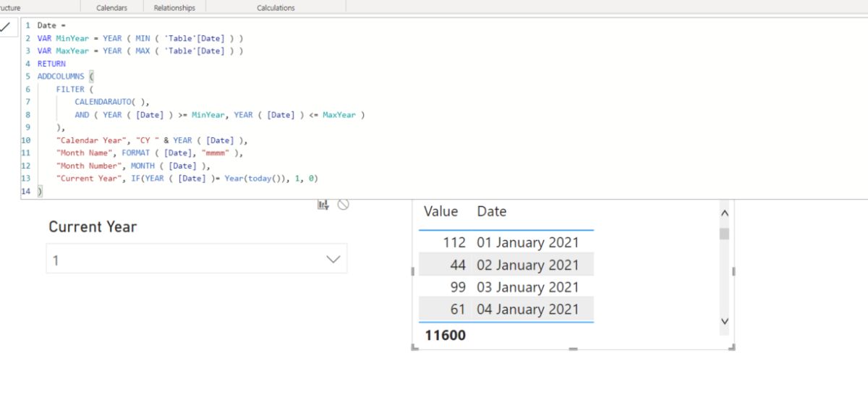Click the VAR MaxYear line in formula
Screen dimensions: 868x413
coord(140,51)
